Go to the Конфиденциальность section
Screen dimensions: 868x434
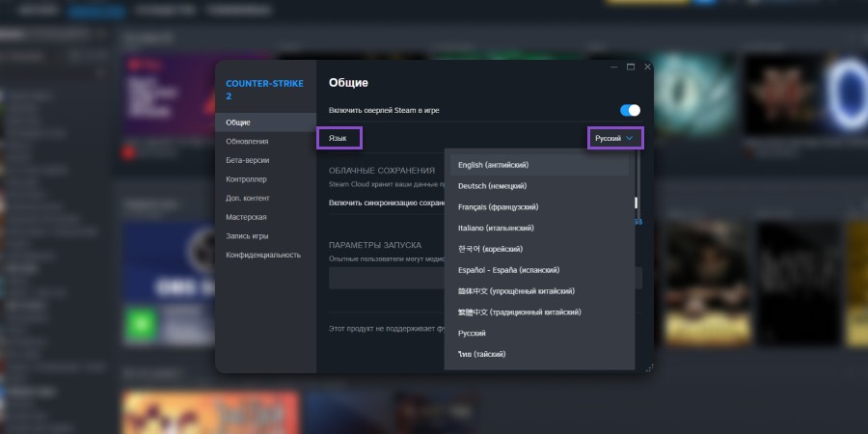(x=266, y=255)
